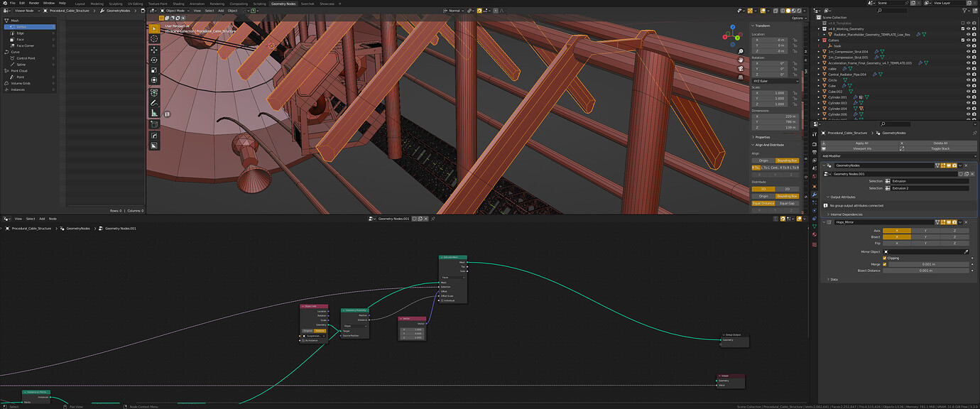
Task: Toggle fake user shield for Geometry Nodes.001
Action: (x=961, y=173)
